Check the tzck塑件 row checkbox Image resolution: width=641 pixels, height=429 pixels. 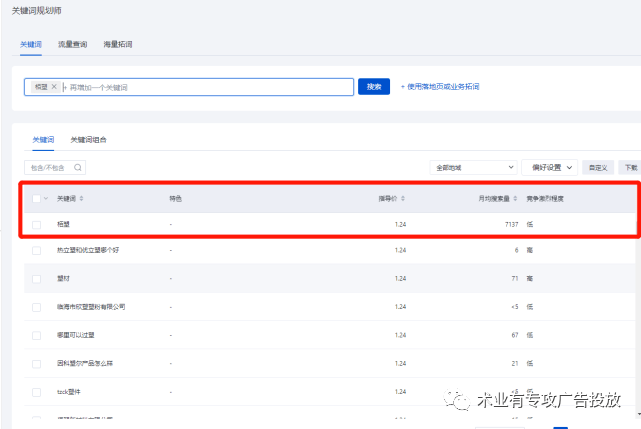(36, 392)
